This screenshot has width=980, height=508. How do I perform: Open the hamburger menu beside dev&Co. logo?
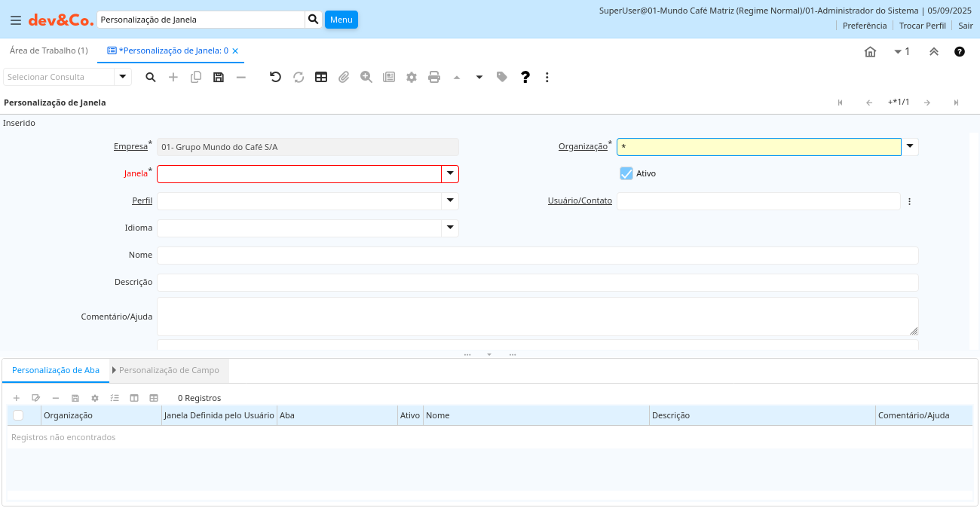pos(16,20)
